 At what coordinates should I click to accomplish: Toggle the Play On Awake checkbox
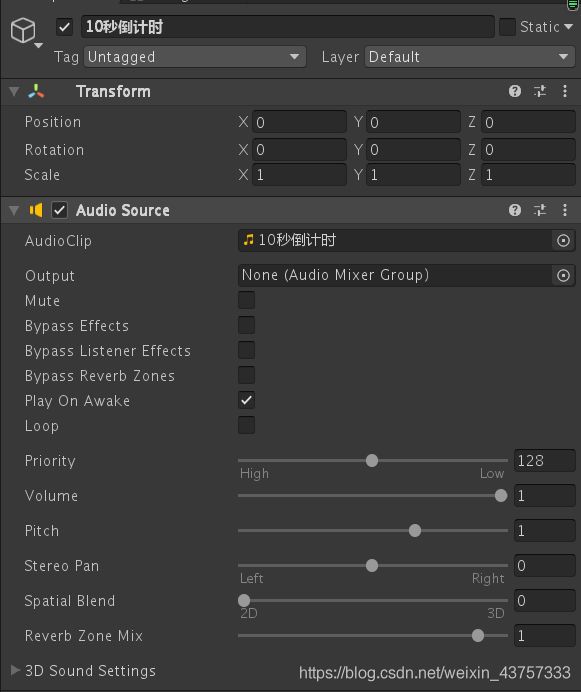246,400
